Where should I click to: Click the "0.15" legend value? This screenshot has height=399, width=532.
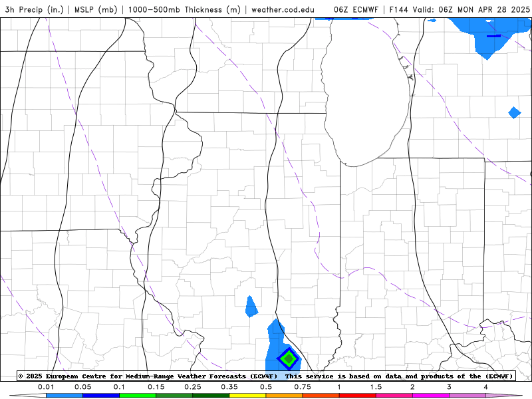pyautogui.click(x=156, y=387)
